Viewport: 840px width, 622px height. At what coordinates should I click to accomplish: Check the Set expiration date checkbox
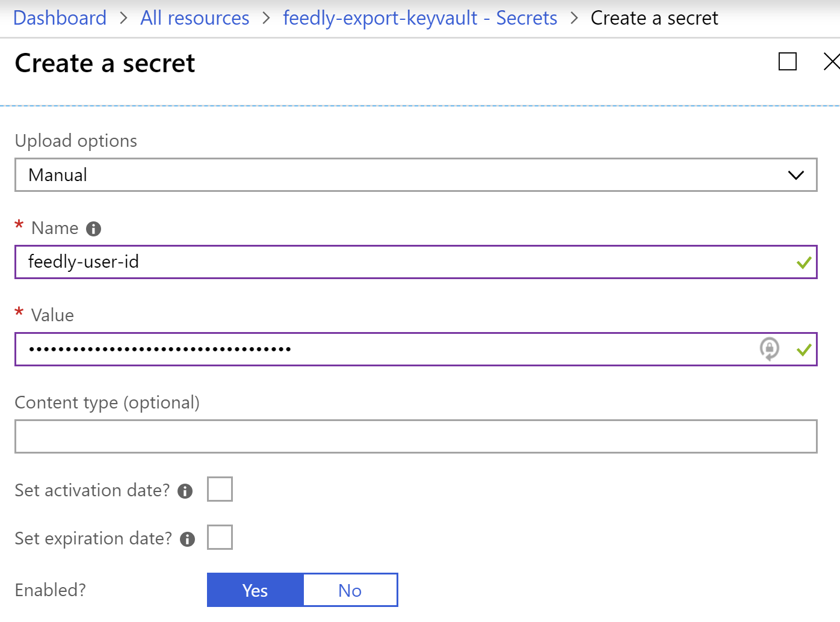pyautogui.click(x=220, y=537)
